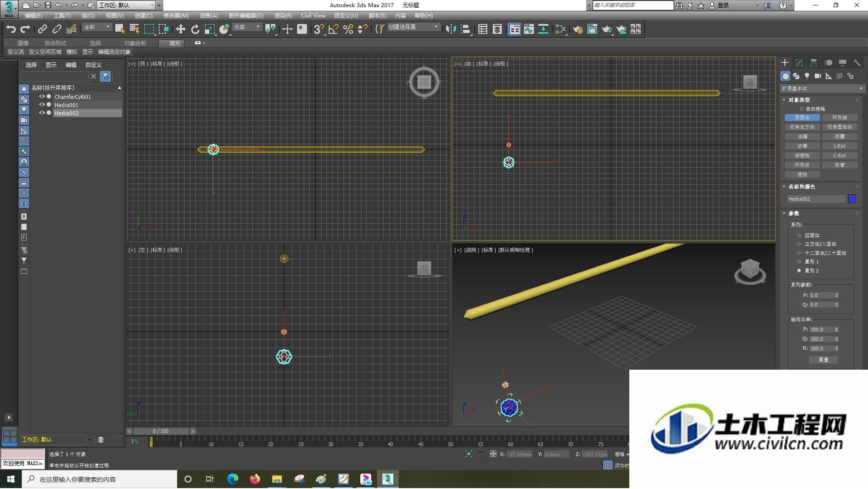The width and height of the screenshot is (868, 489).
Task: Switch to the Hierarchy panel icon
Action: [814, 63]
